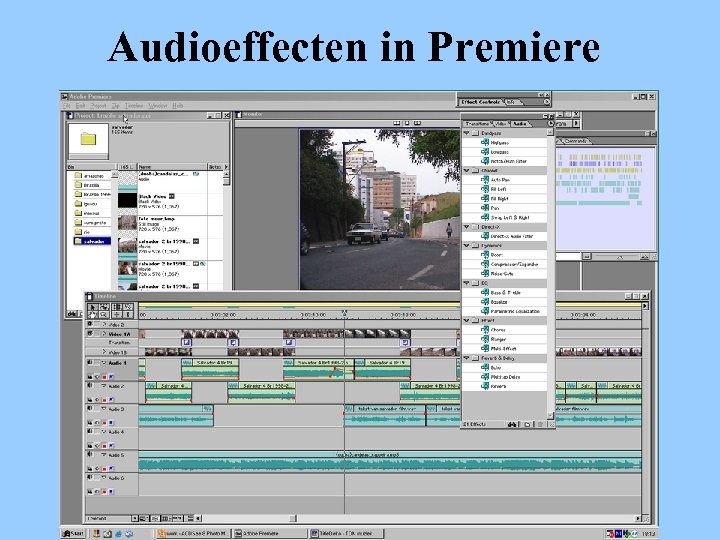This screenshot has width=720, height=540.
Task: Open the salvador bin in Project window
Action: 92,241
